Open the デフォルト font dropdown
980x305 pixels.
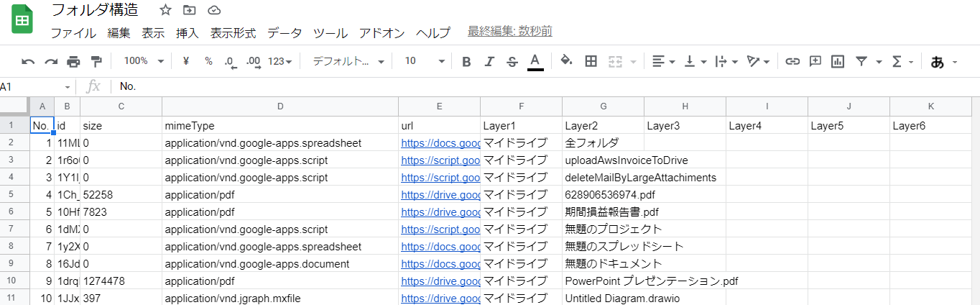point(348,61)
